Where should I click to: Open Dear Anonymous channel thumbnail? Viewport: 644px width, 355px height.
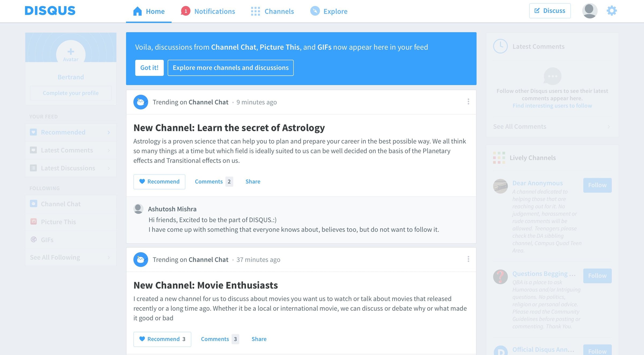[500, 186]
